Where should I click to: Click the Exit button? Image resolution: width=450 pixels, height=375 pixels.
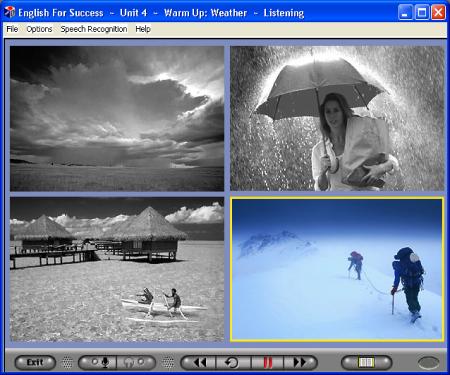(35, 362)
